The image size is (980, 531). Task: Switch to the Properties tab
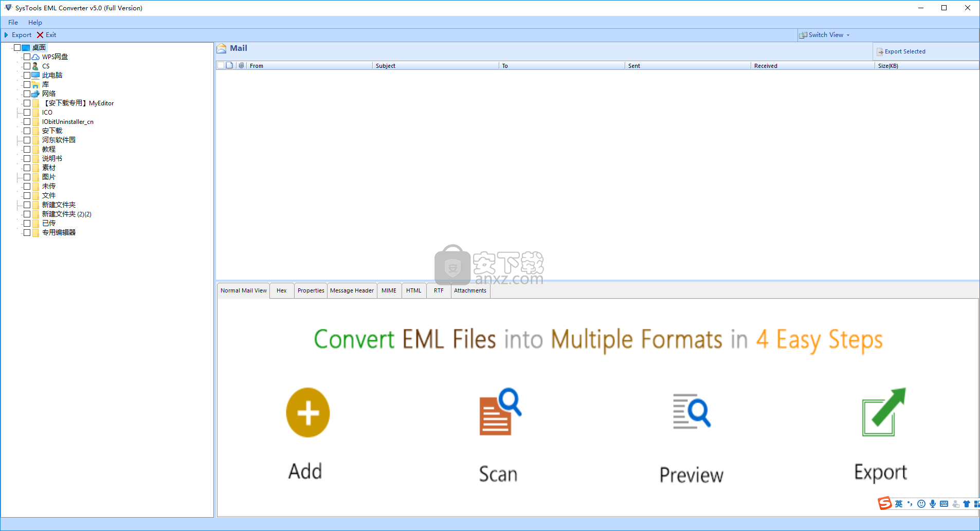pos(311,290)
